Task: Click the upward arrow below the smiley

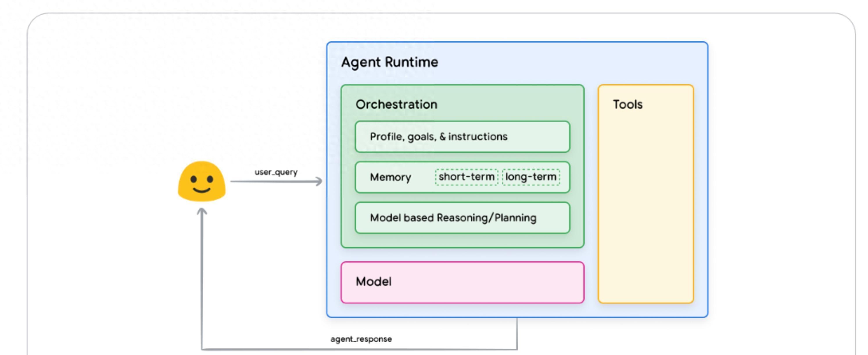Action: tap(202, 212)
